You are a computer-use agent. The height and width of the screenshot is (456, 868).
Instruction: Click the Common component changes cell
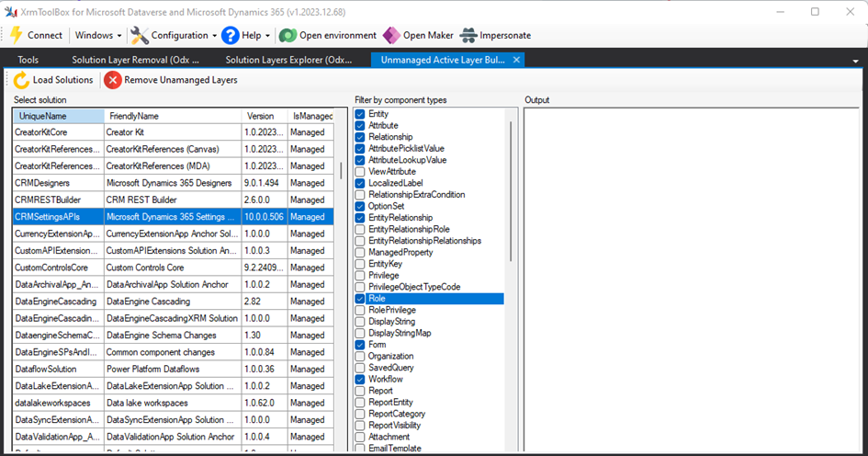[173, 352]
